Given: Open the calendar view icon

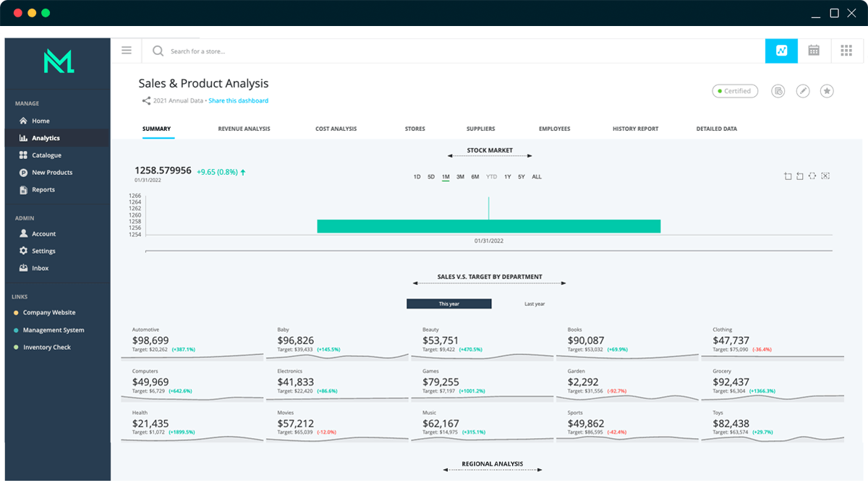Looking at the screenshot, I should [x=814, y=51].
